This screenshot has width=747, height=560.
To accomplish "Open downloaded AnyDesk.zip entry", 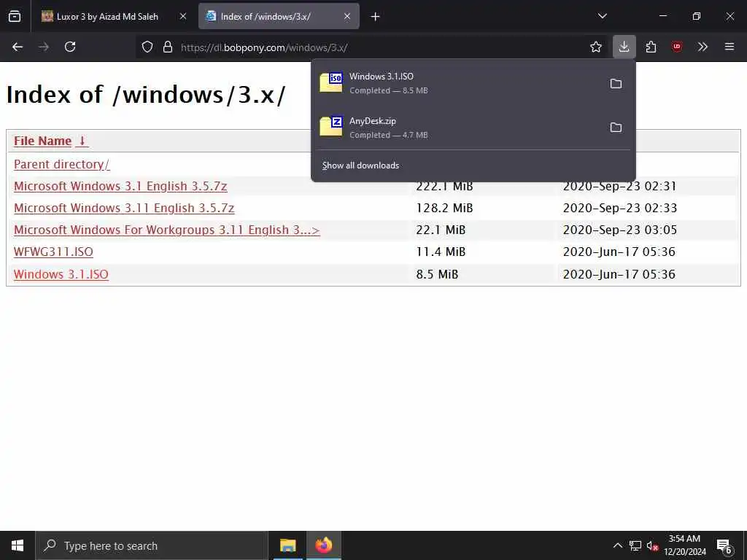I will (457, 127).
